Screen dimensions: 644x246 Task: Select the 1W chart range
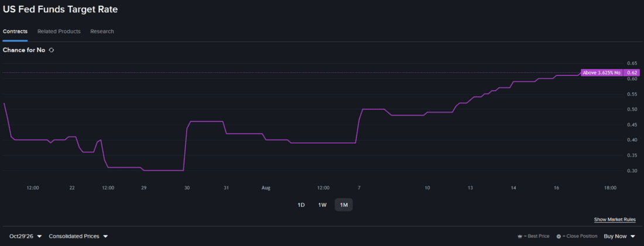tap(323, 205)
